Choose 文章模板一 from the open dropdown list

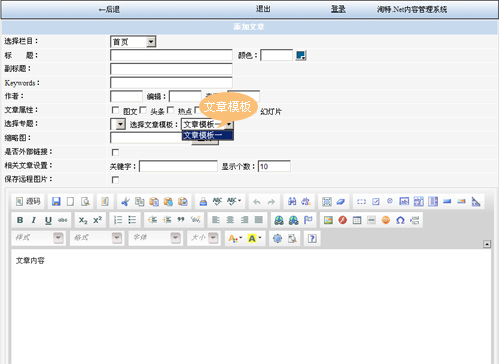(207, 135)
